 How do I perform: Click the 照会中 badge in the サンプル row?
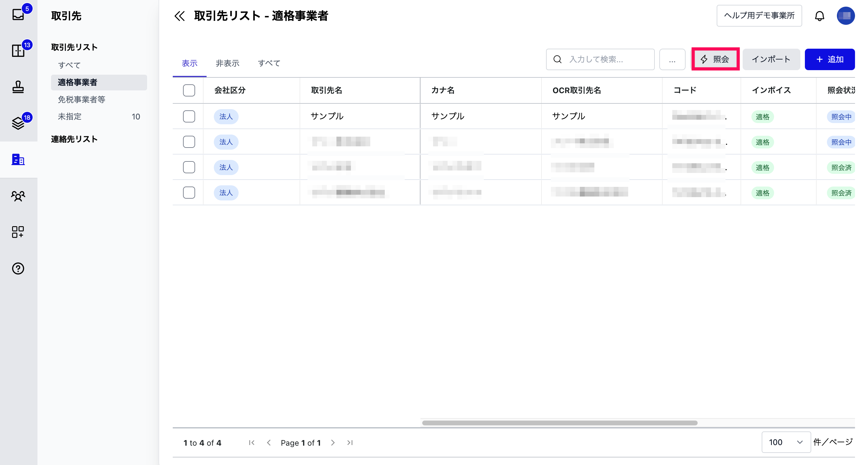pos(841,117)
